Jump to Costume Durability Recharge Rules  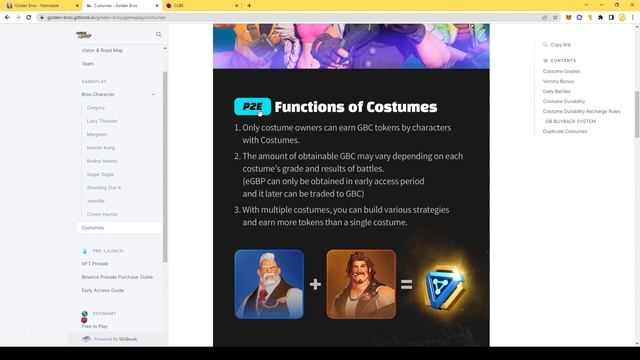pos(582,111)
